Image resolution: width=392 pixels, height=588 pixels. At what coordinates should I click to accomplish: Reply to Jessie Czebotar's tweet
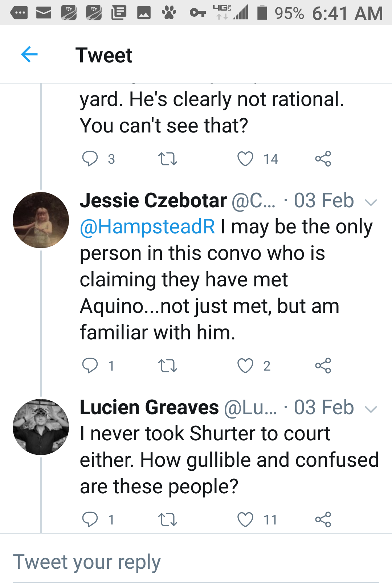coord(90,366)
